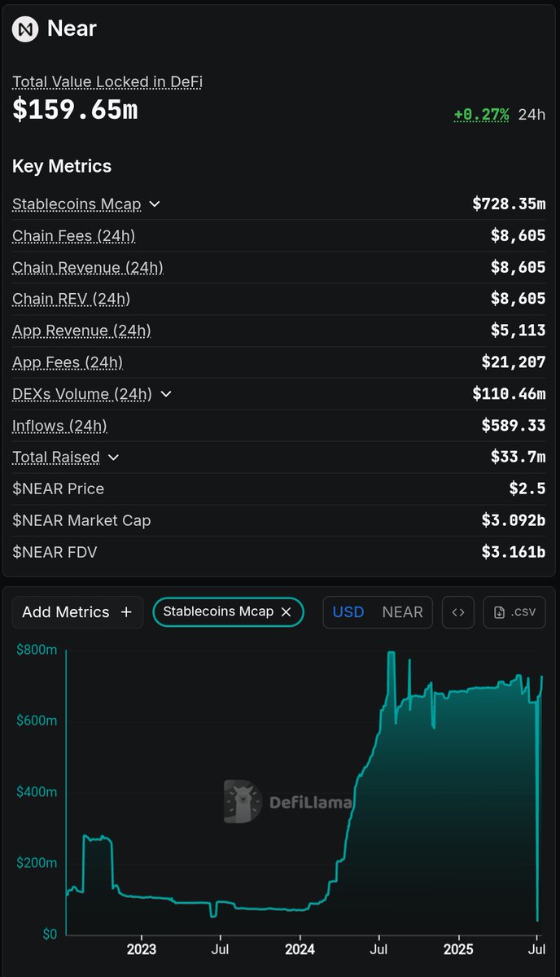This screenshot has height=977, width=560.
Task: Click the $NEAR Market Cap label
Action: pyautogui.click(x=81, y=520)
